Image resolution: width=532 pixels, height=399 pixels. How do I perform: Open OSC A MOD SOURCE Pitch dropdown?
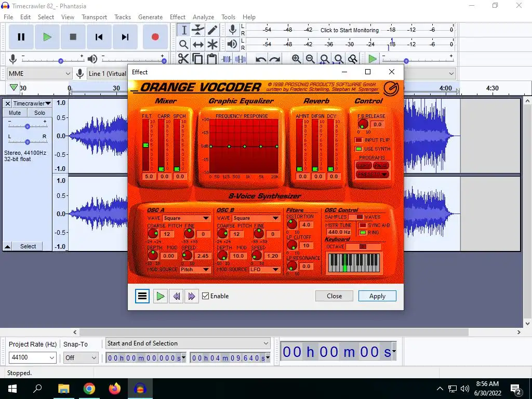click(x=195, y=270)
